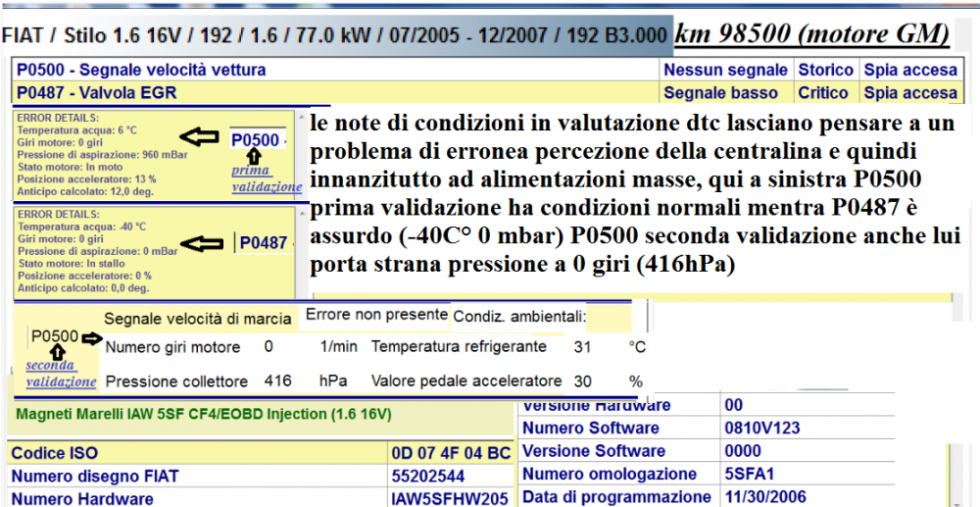This screenshot has width=980, height=507.
Task: Click the Numero giri motore parameter
Action: 172,347
